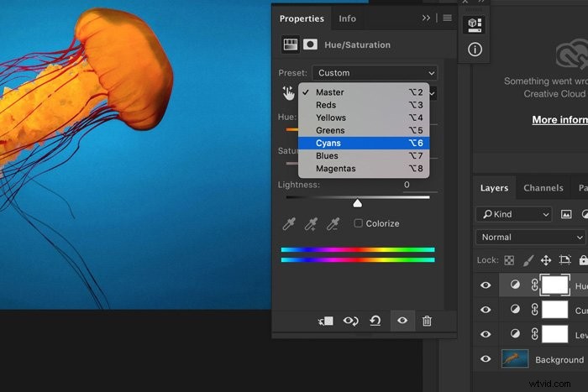Image resolution: width=588 pixels, height=392 pixels.
Task: Switch to the Channels tab
Action: tap(543, 188)
